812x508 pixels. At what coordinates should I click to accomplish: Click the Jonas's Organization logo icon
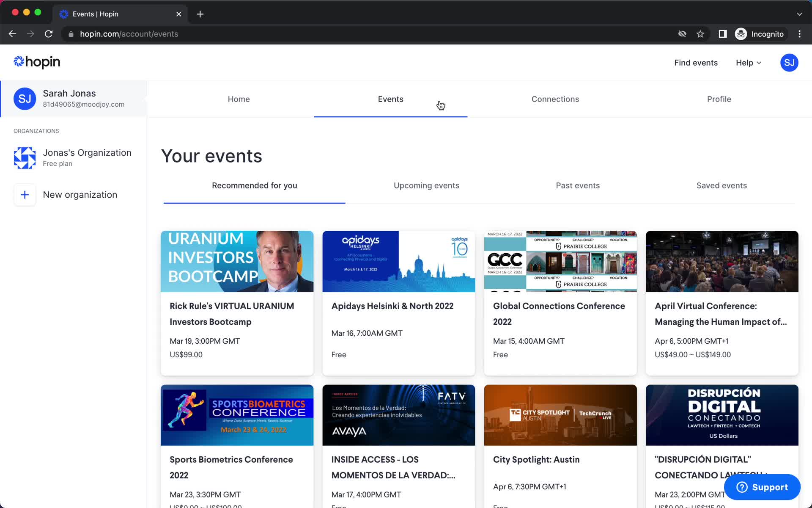[25, 157]
